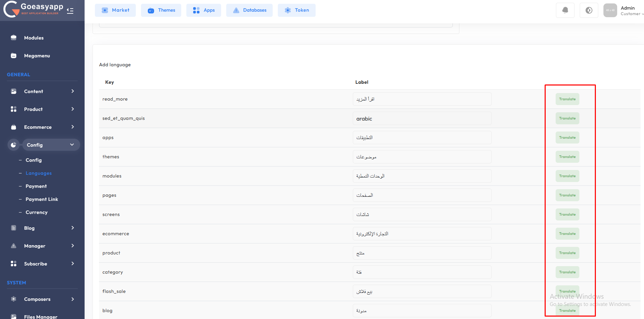Viewport: 644px width, 319px height.
Task: Open Payment Link in Config submenu
Action: pyautogui.click(x=42, y=199)
